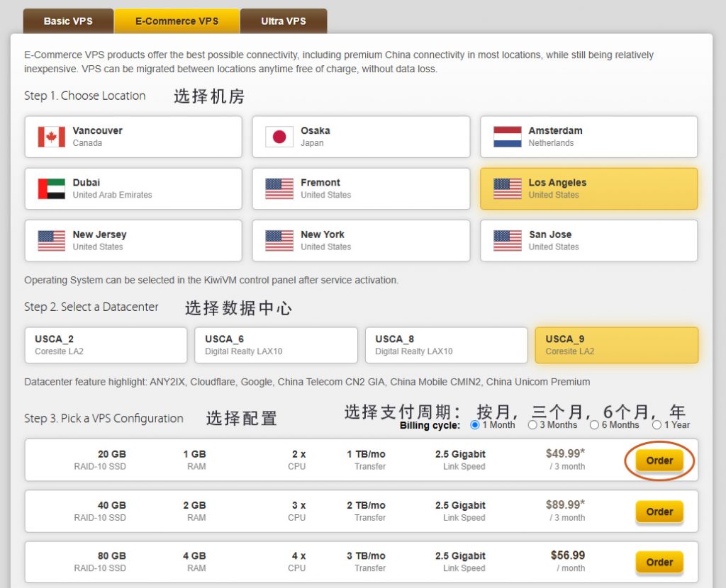Pick the USCA_2 Coresite LA2 datacenter
Image resolution: width=726 pixels, height=588 pixels.
[x=106, y=345]
